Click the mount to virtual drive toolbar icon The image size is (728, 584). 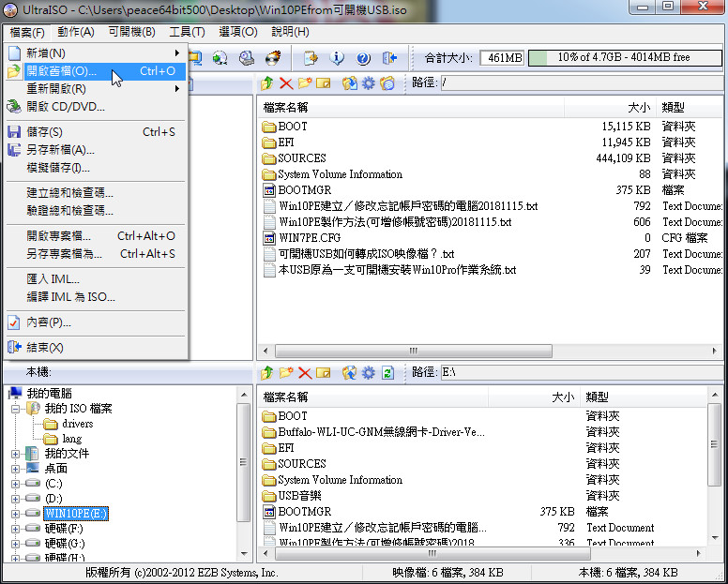coord(247,58)
